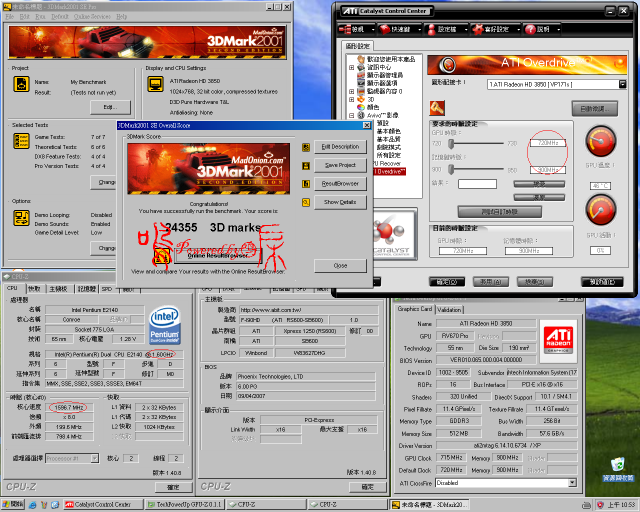640x512 pixels.
Task: Click the 確定 button in the left CPU-Z window
Action: pyautogui.click(x=173, y=487)
